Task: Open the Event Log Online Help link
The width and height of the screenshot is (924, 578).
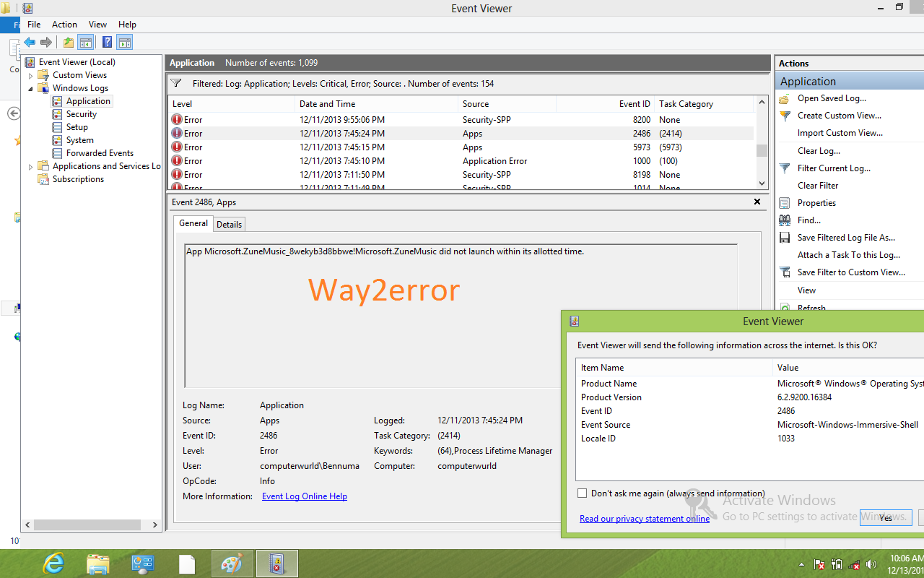Action: 304,496
